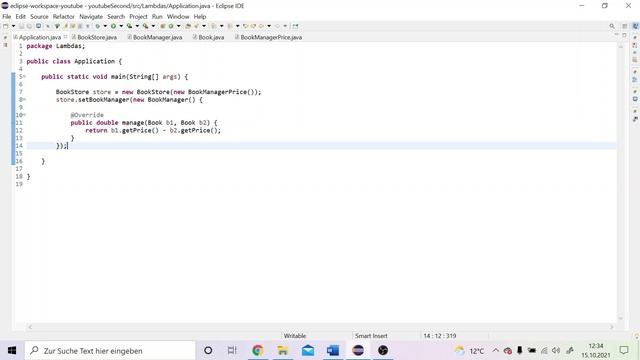Screen dimensions: 640x360
Task: Click the 'Smart Insert' status bar entry
Action: pyautogui.click(x=371, y=336)
